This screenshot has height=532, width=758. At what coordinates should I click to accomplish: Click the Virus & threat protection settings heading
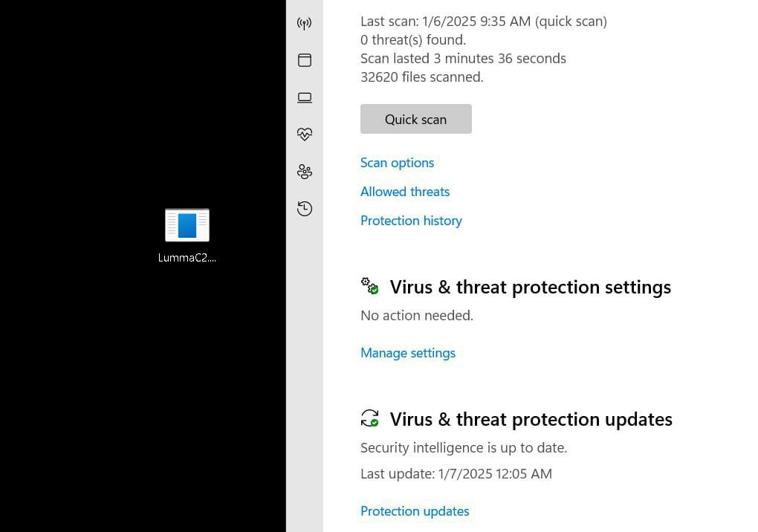point(530,287)
